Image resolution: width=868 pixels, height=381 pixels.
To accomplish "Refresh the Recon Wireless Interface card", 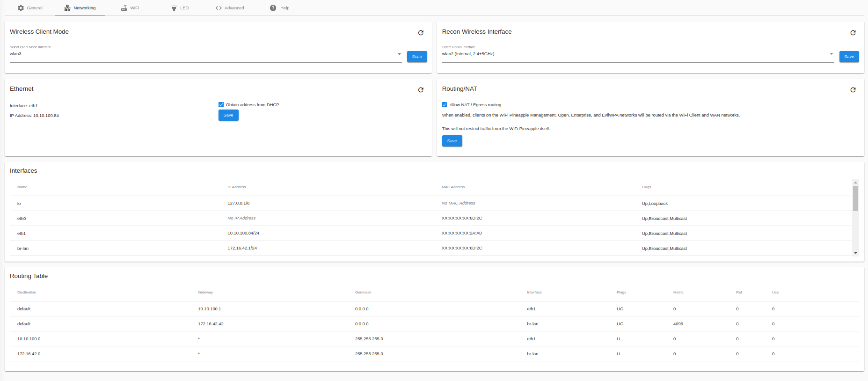I will pos(853,33).
